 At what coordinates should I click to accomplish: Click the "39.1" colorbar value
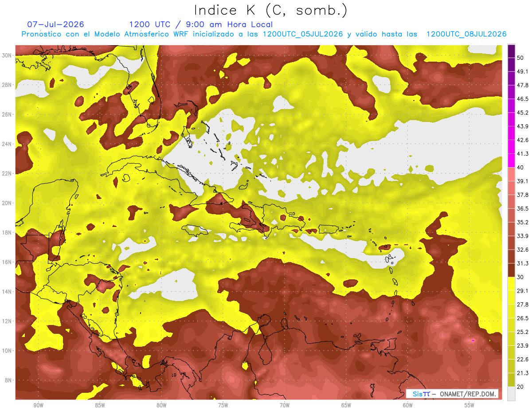click(x=523, y=181)
